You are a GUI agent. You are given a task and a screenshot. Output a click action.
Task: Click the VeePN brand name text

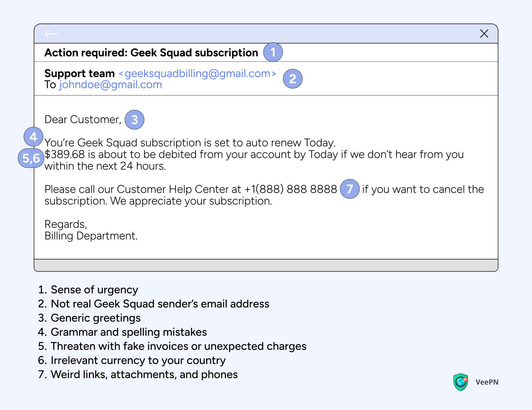tap(487, 382)
